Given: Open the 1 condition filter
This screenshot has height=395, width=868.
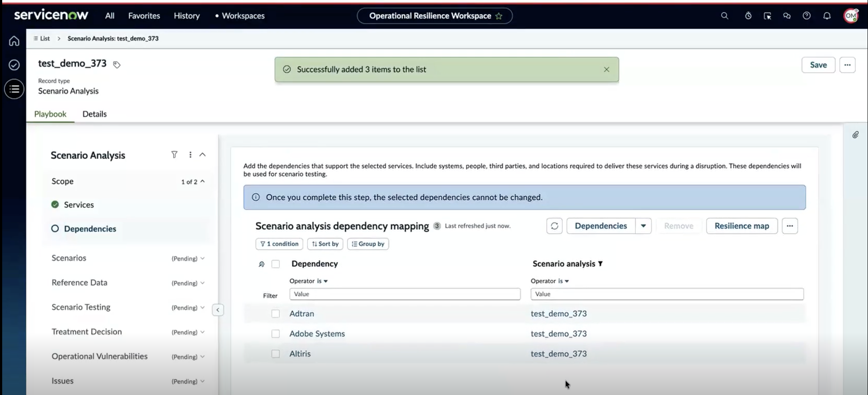Looking at the screenshot, I should [279, 244].
